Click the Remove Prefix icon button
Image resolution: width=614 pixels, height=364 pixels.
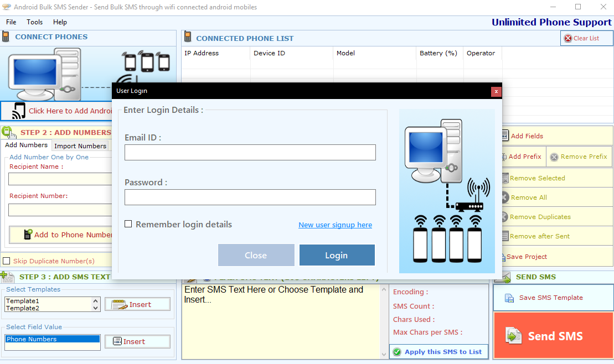(x=554, y=157)
